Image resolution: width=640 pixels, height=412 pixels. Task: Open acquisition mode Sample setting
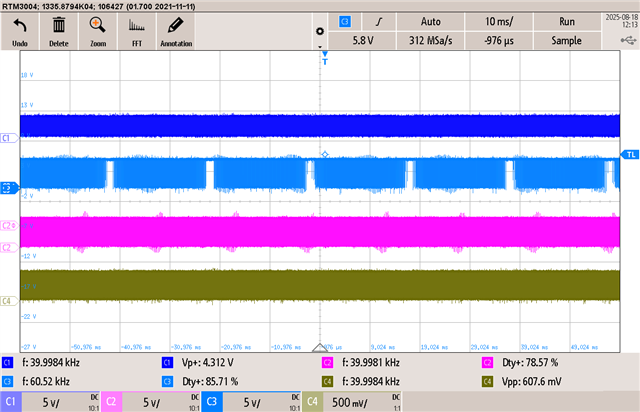pos(567,40)
